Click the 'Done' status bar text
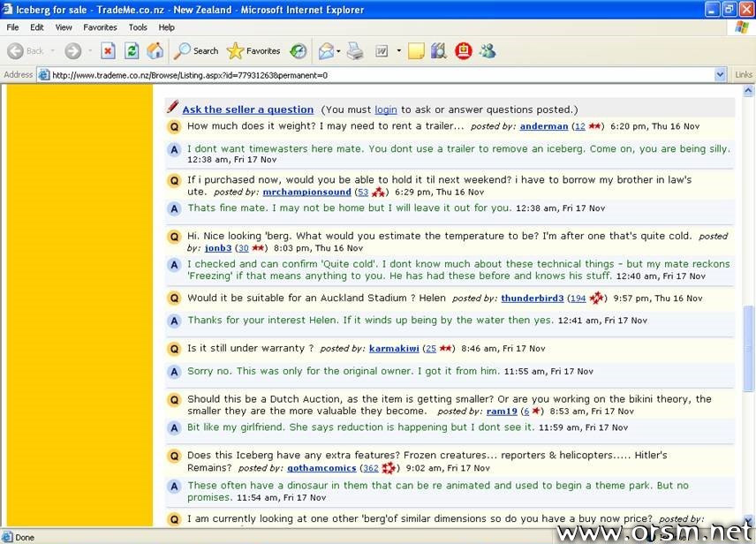This screenshot has width=756, height=544. [x=24, y=537]
